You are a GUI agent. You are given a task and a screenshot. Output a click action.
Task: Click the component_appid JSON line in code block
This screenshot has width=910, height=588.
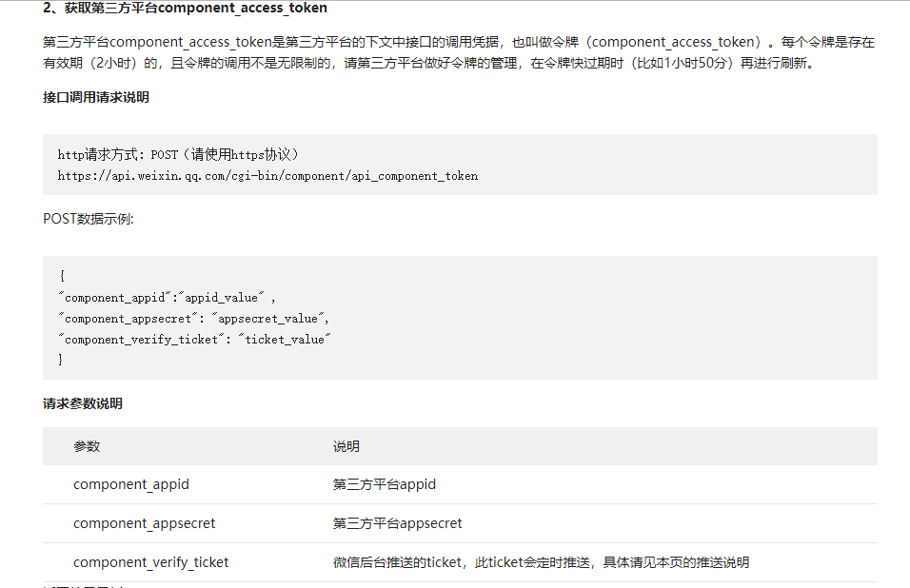click(167, 298)
